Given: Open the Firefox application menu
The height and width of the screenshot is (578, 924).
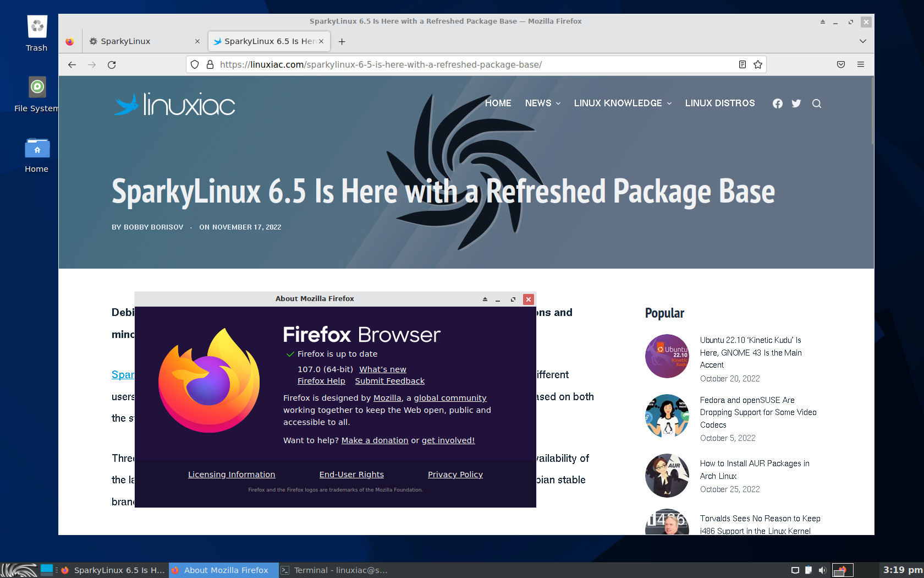Looking at the screenshot, I should tap(861, 65).
